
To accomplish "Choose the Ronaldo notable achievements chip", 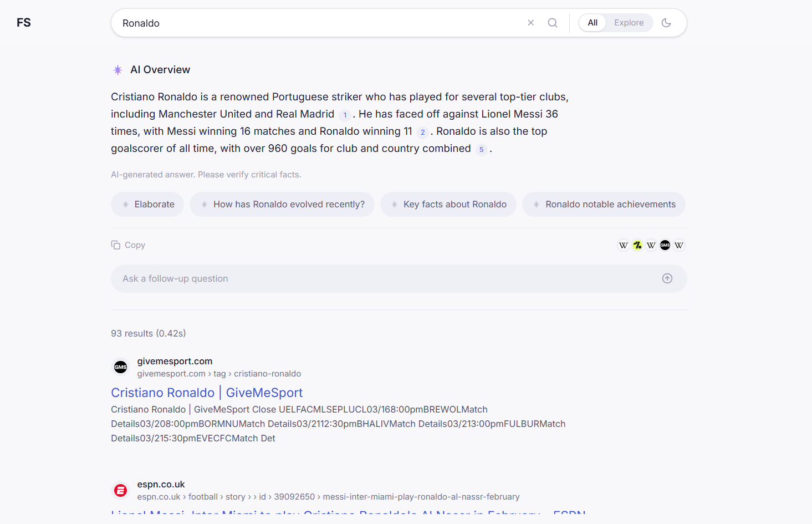I will point(603,204).
